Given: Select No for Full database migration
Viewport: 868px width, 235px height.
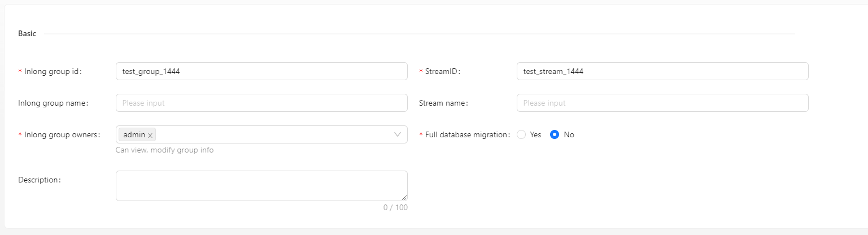Looking at the screenshot, I should [555, 134].
